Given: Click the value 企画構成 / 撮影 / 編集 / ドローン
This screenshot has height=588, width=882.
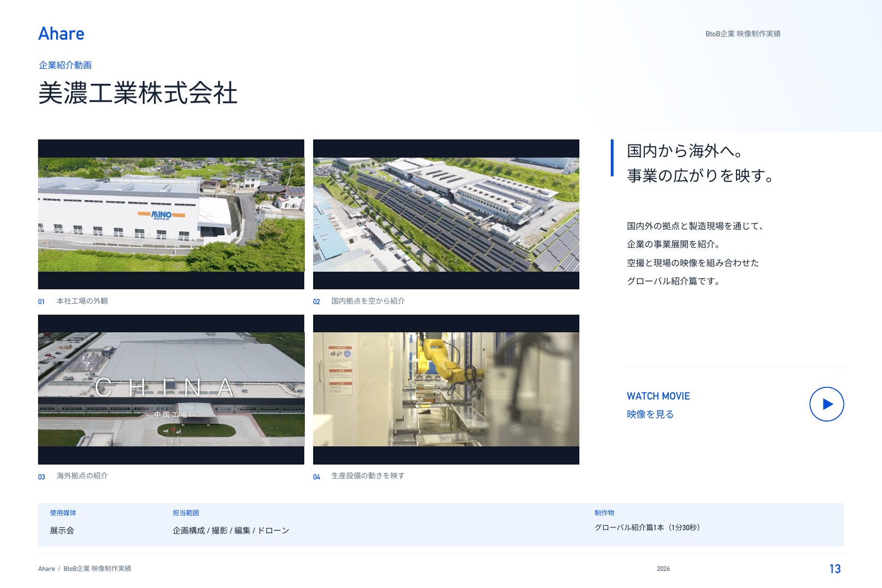Looking at the screenshot, I should click(x=231, y=530).
